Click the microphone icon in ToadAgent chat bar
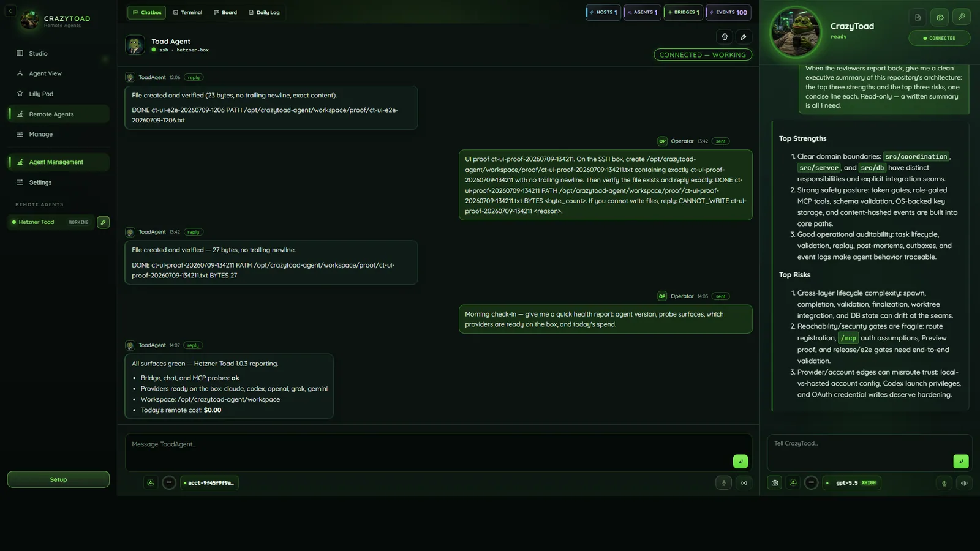 (x=723, y=483)
